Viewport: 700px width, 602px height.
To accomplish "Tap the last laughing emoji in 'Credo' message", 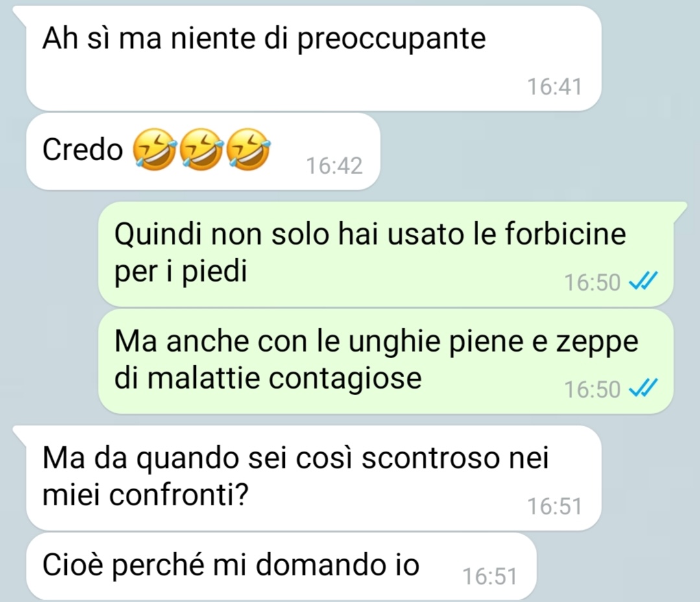I will click(248, 149).
